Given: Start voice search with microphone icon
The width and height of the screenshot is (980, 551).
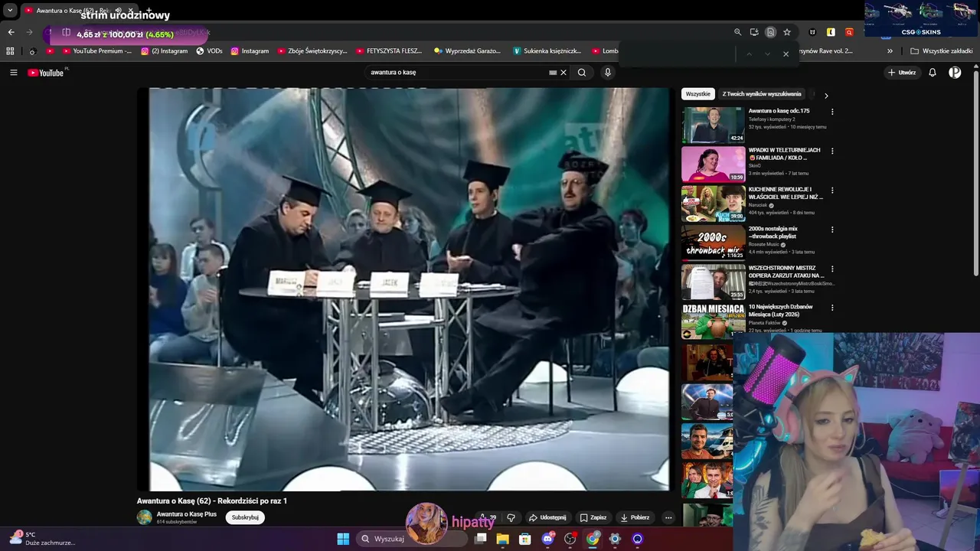Looking at the screenshot, I should 608,73.
